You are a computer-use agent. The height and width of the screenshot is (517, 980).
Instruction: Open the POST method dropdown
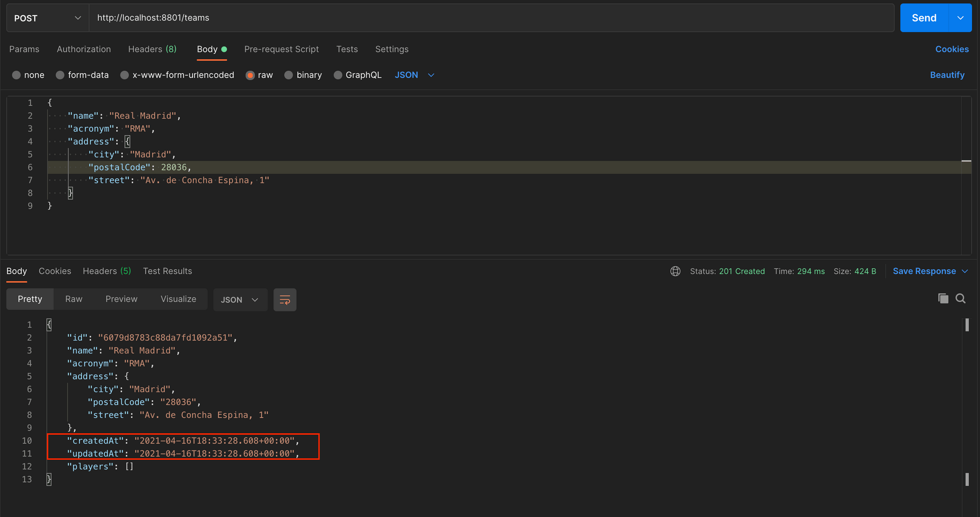click(x=47, y=18)
